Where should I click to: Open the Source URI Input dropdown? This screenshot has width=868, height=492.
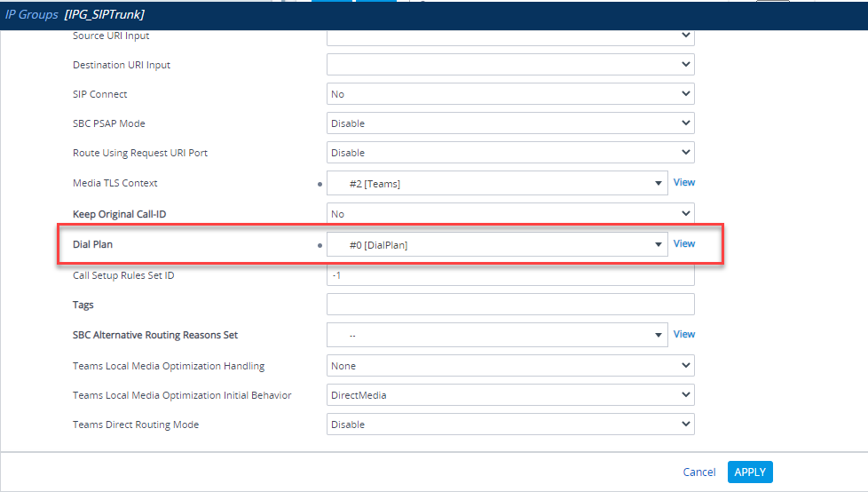509,36
